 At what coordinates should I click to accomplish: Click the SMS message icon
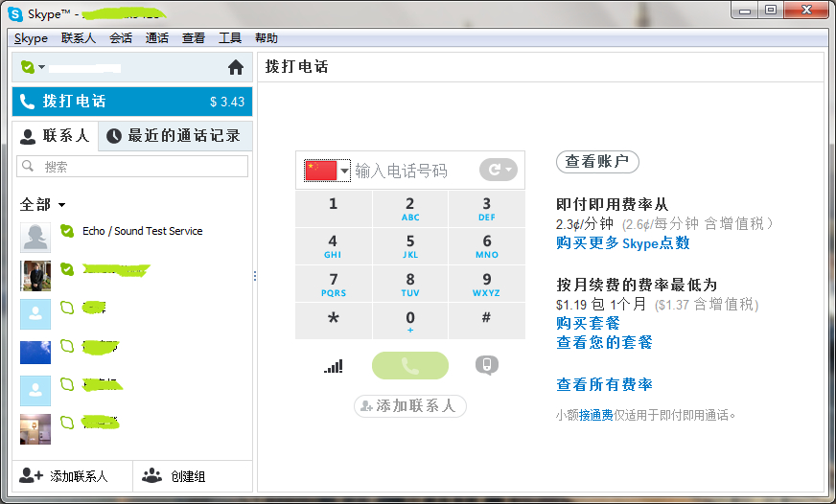(487, 365)
